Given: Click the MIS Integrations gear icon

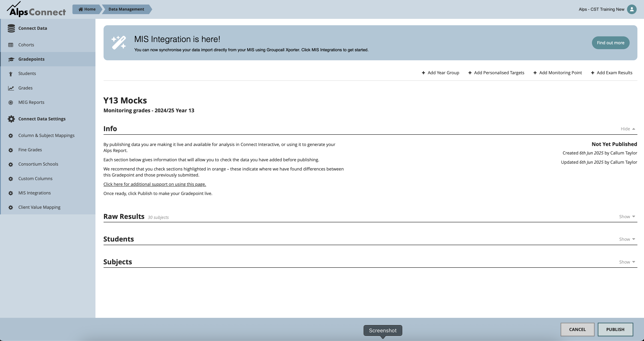Looking at the screenshot, I should [x=11, y=193].
